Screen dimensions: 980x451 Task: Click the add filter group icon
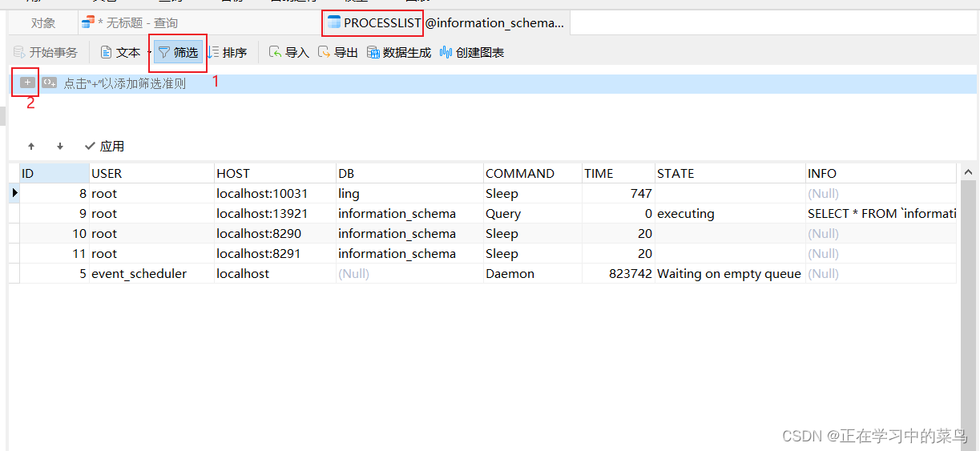pyautogui.click(x=50, y=83)
